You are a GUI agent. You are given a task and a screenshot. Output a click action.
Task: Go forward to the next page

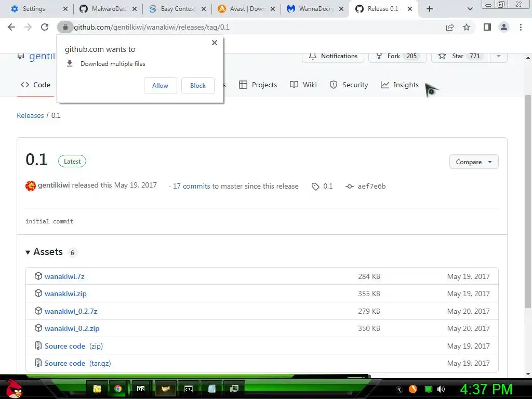coord(28,27)
